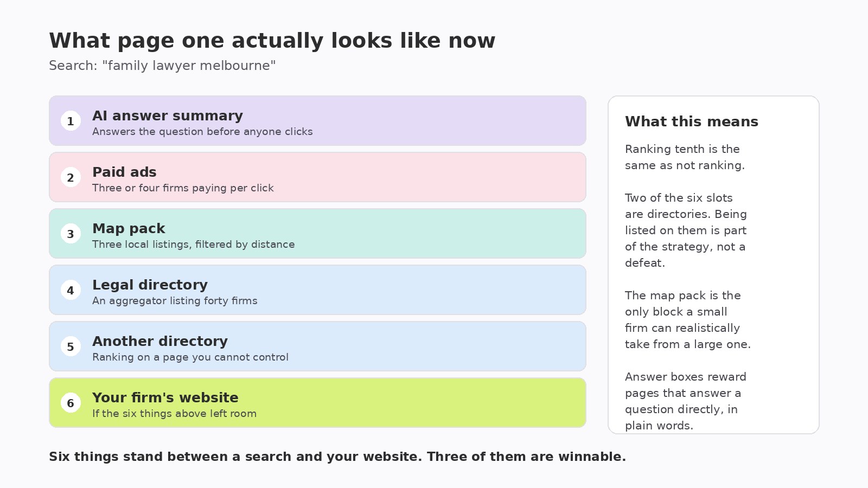The width and height of the screenshot is (868, 488).
Task: Click the paragraph about map pack block
Action: click(688, 320)
